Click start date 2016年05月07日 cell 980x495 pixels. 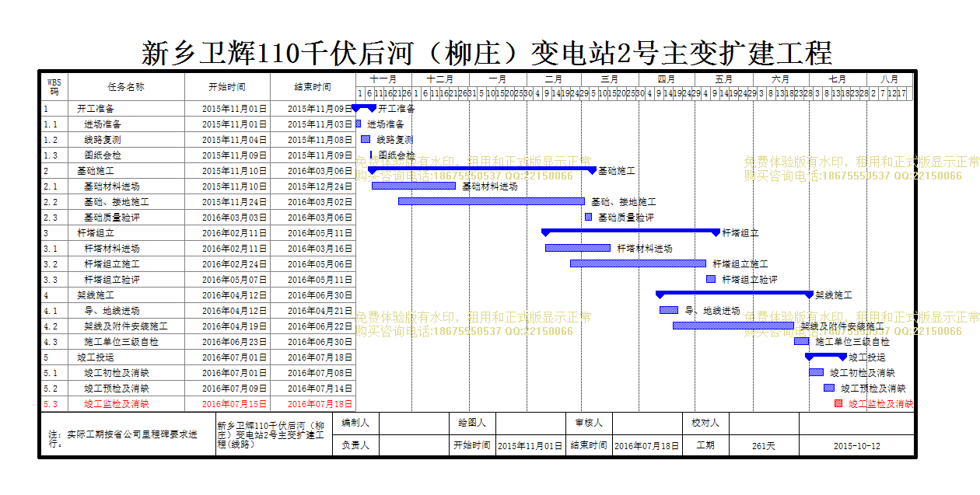tap(228, 280)
